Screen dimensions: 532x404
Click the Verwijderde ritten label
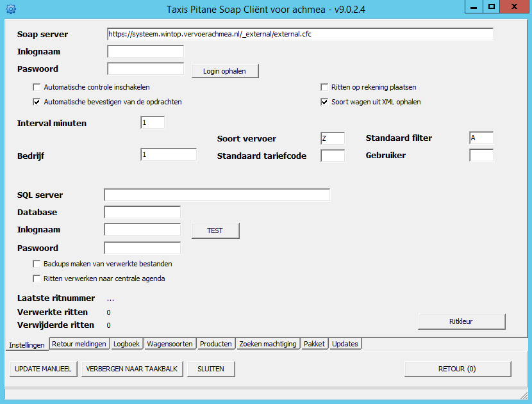tap(56, 325)
